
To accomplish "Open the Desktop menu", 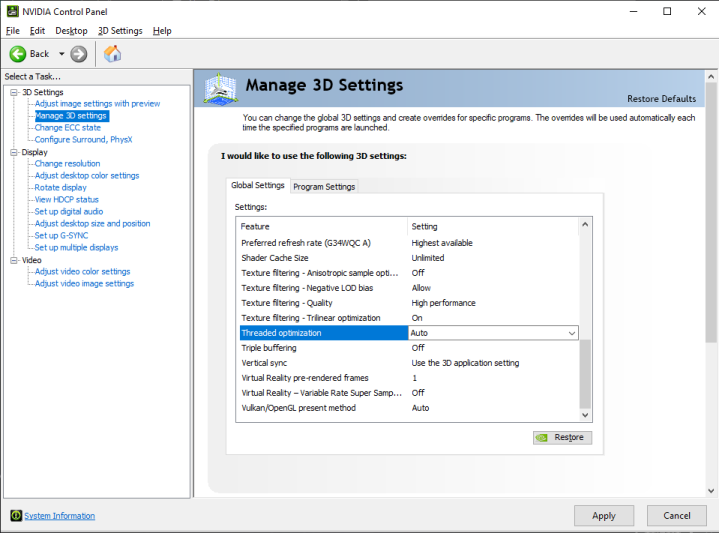I will pyautogui.click(x=71, y=31).
